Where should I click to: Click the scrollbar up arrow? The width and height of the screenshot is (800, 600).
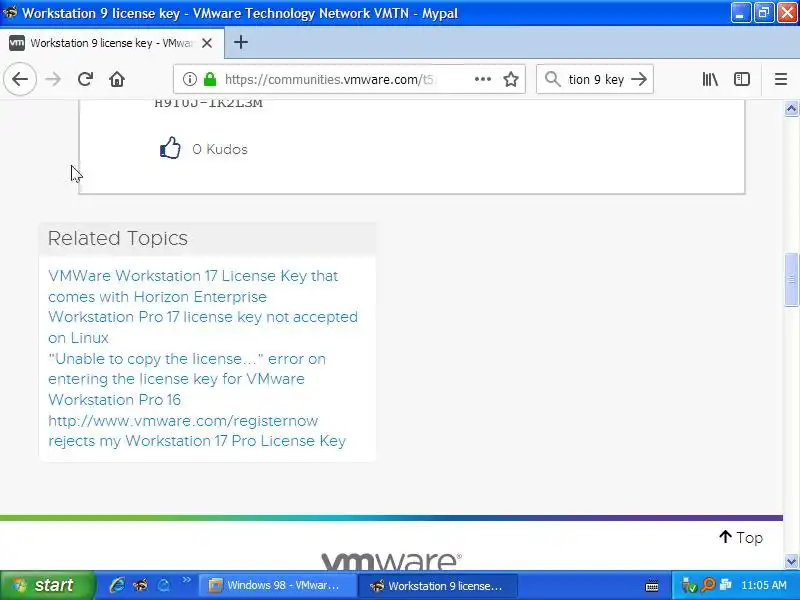click(791, 109)
